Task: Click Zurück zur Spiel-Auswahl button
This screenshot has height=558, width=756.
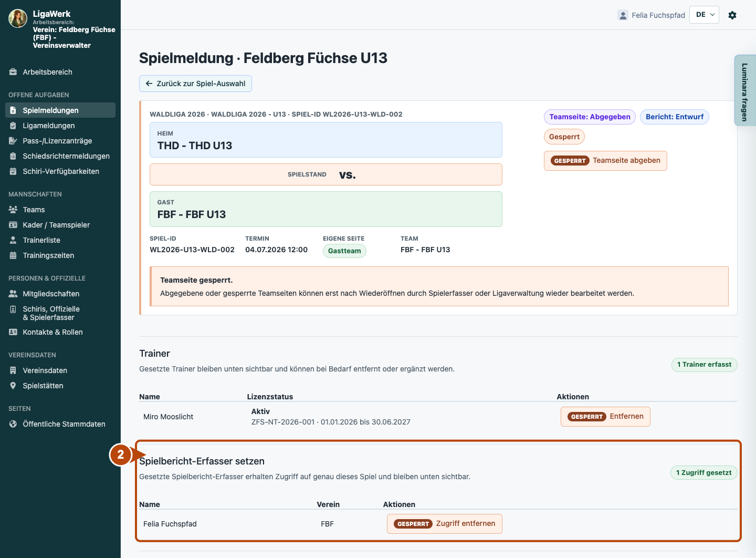Action: [x=195, y=84]
